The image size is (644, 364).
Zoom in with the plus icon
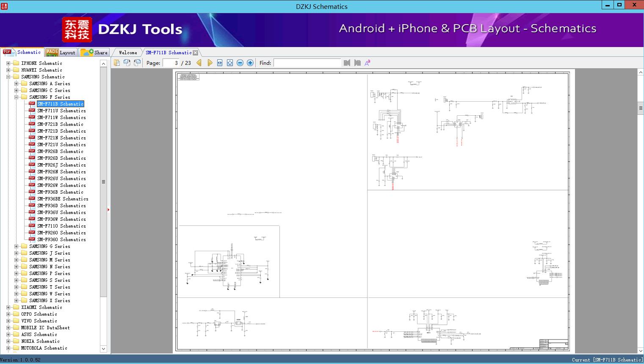(x=250, y=63)
